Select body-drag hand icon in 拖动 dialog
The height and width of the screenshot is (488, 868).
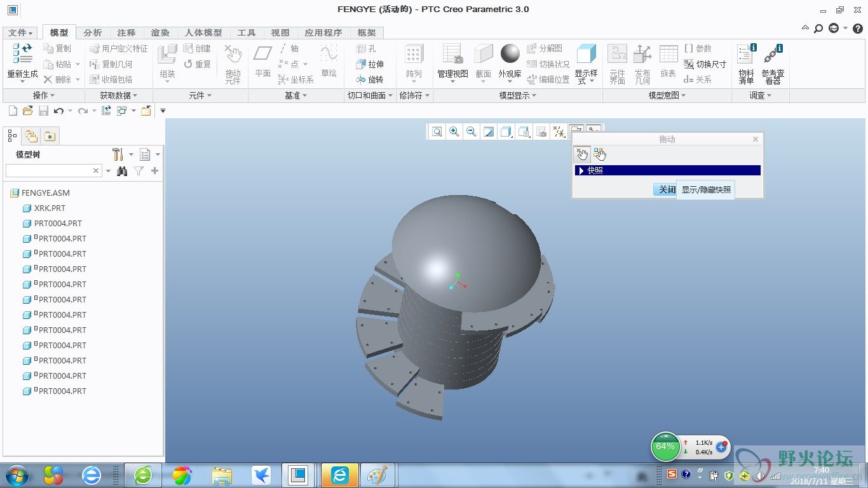600,154
